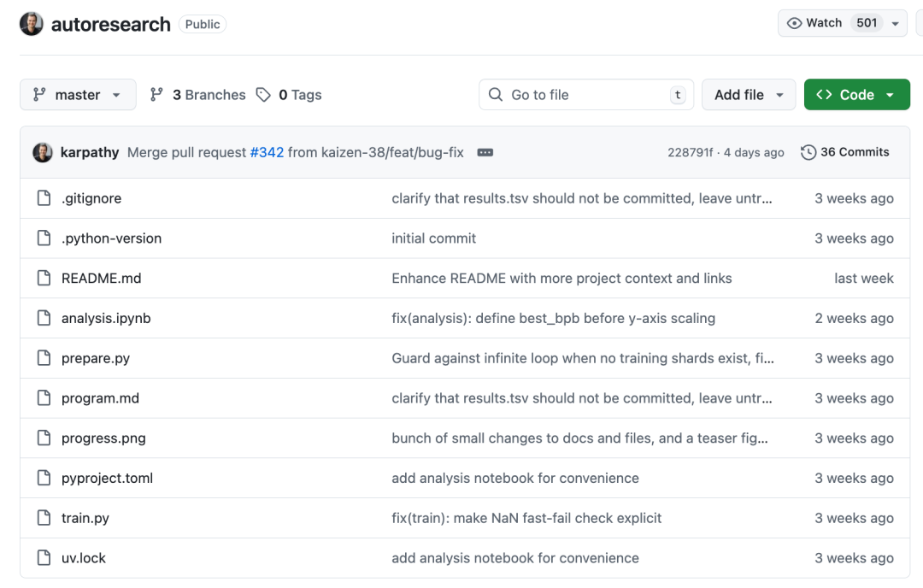Viewport: 923px width, 588px height.
Task: Click the file icon next to progress.png
Action: [x=44, y=438]
